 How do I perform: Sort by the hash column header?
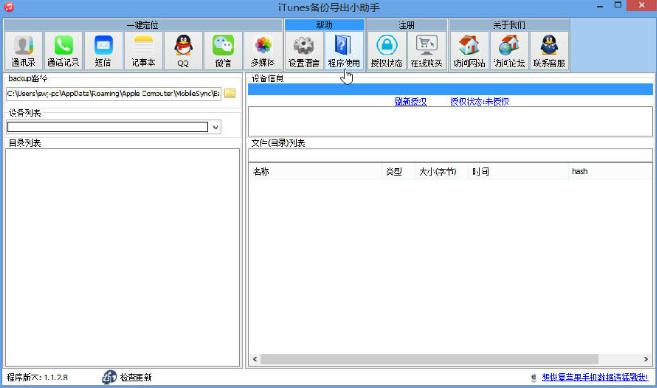(610, 171)
